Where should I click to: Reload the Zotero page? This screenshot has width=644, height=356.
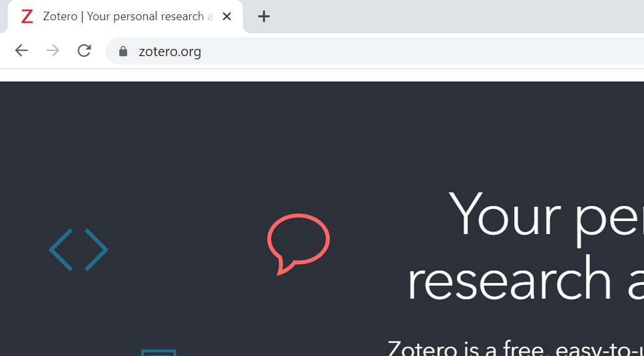(x=84, y=51)
